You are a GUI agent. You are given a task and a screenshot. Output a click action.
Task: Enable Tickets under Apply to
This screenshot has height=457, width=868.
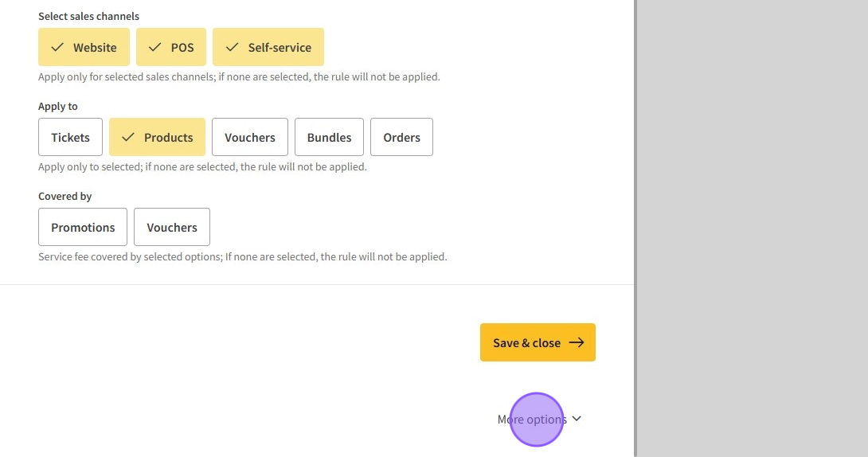point(70,137)
